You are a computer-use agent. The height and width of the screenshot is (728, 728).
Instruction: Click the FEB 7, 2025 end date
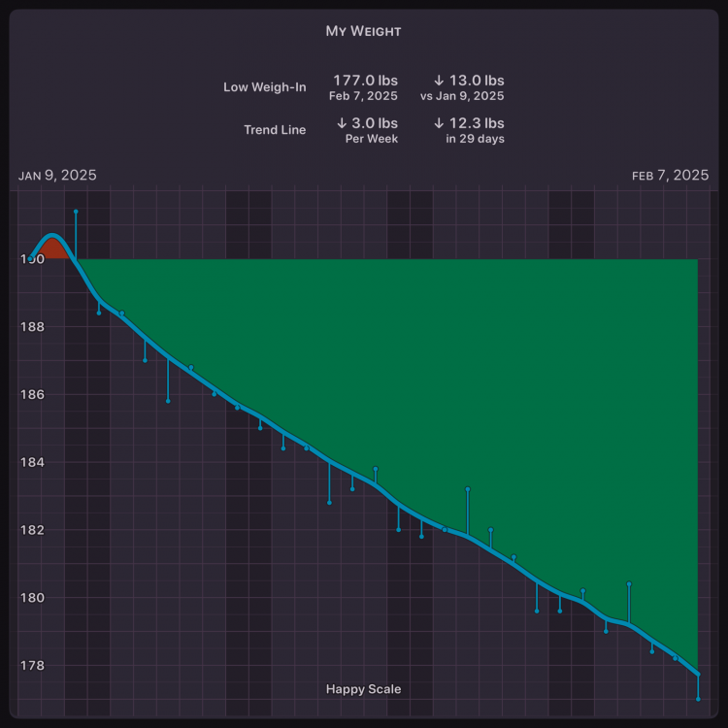click(670, 176)
